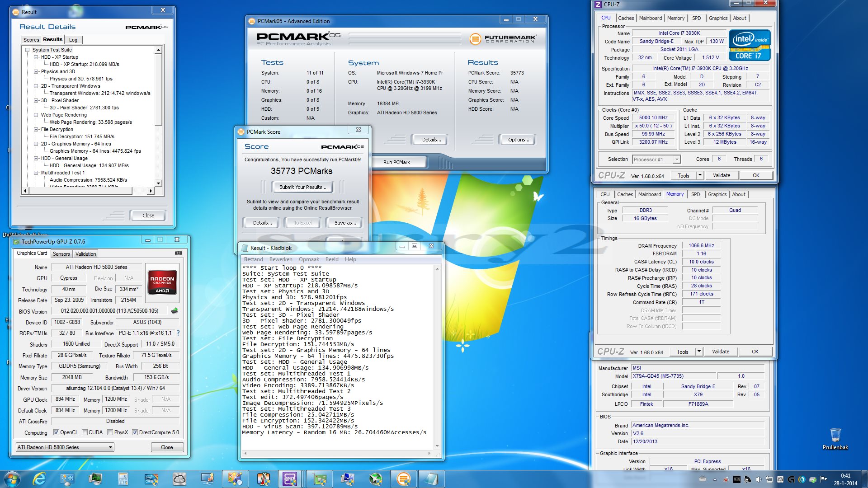Screen dimensions: 868x488
Task: Open the Caches tab in top CPU-Z window
Action: coord(626,18)
